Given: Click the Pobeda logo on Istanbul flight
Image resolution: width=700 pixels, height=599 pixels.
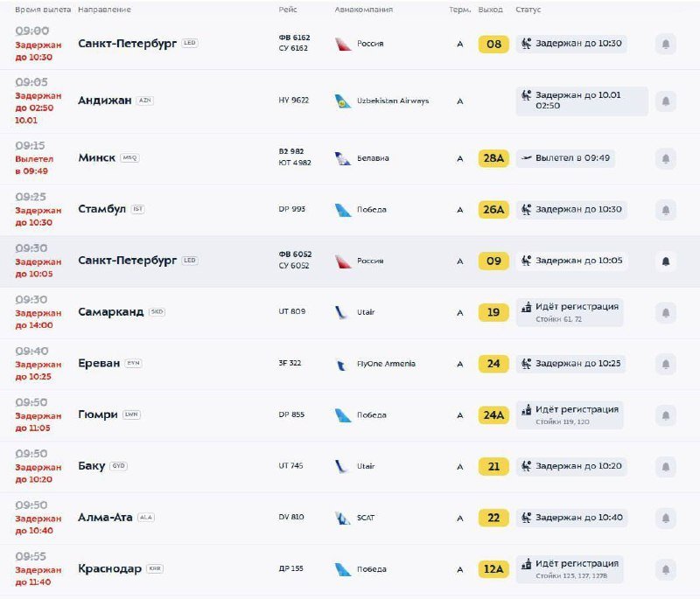Looking at the screenshot, I should (x=343, y=210).
